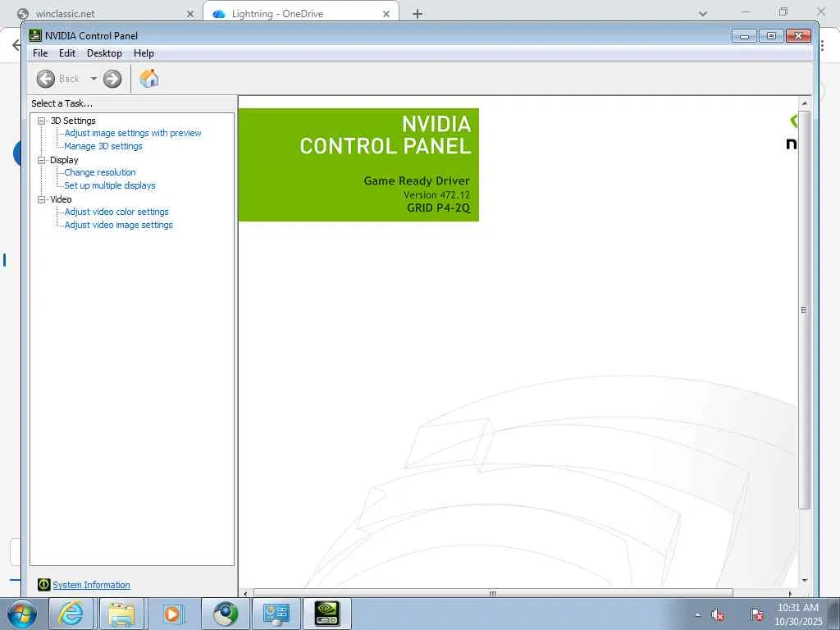Click the vertical scrollbar down arrow

click(804, 580)
